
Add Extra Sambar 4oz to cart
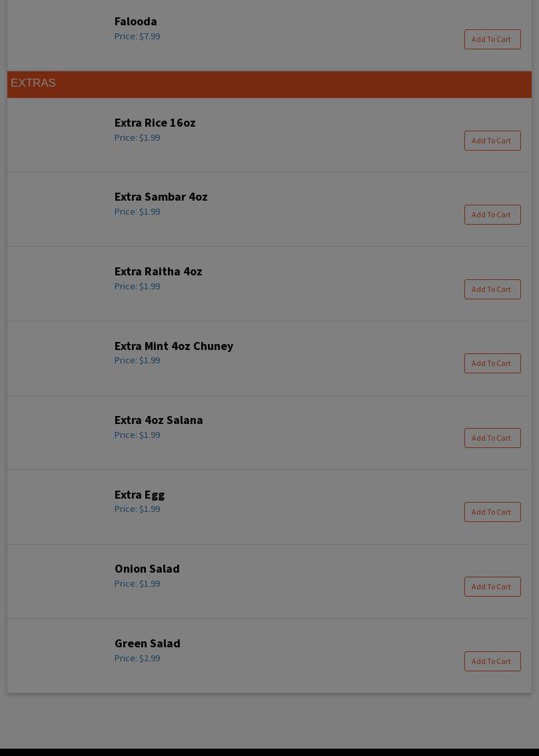coord(492,215)
